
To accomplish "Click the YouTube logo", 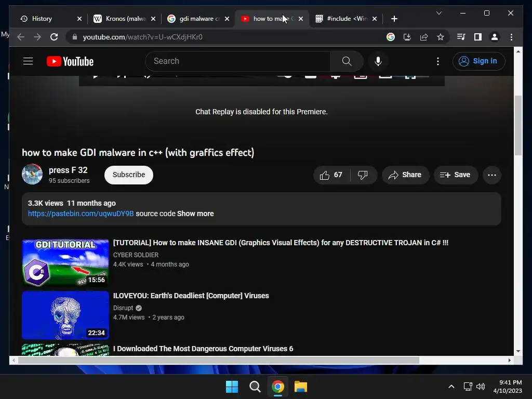I will tap(70, 61).
